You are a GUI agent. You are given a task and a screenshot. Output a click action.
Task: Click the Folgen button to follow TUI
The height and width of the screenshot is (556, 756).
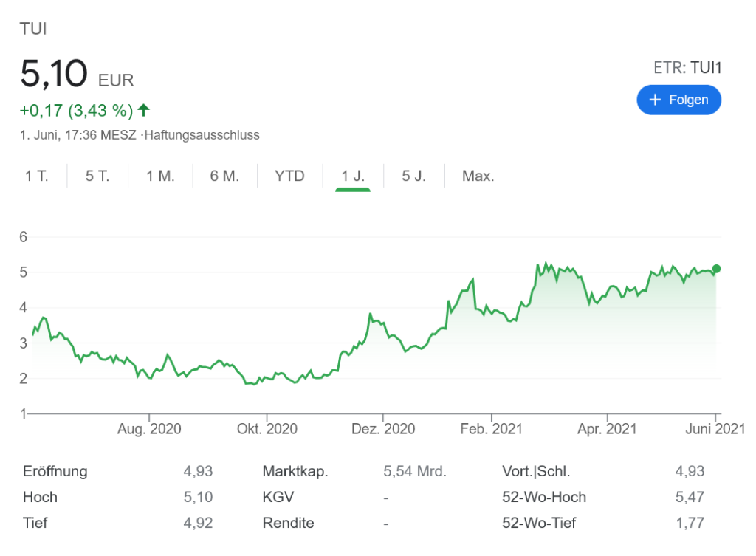678,100
